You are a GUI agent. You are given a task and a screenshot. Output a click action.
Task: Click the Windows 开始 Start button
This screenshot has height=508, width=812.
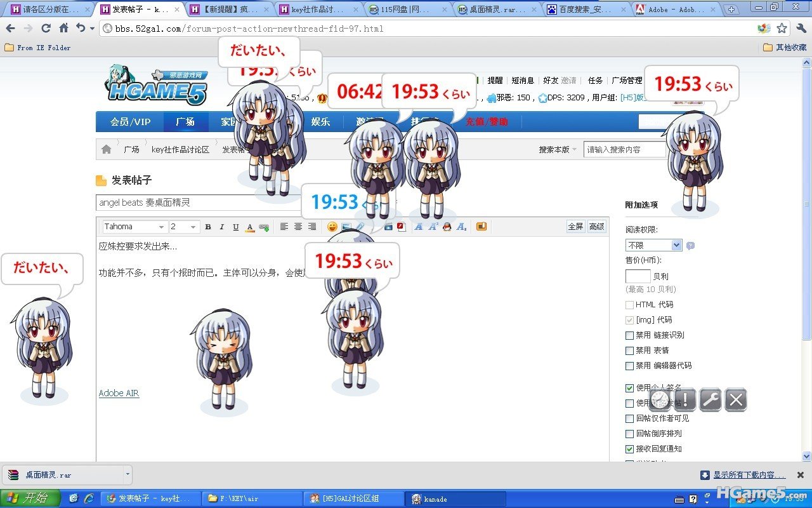30,498
